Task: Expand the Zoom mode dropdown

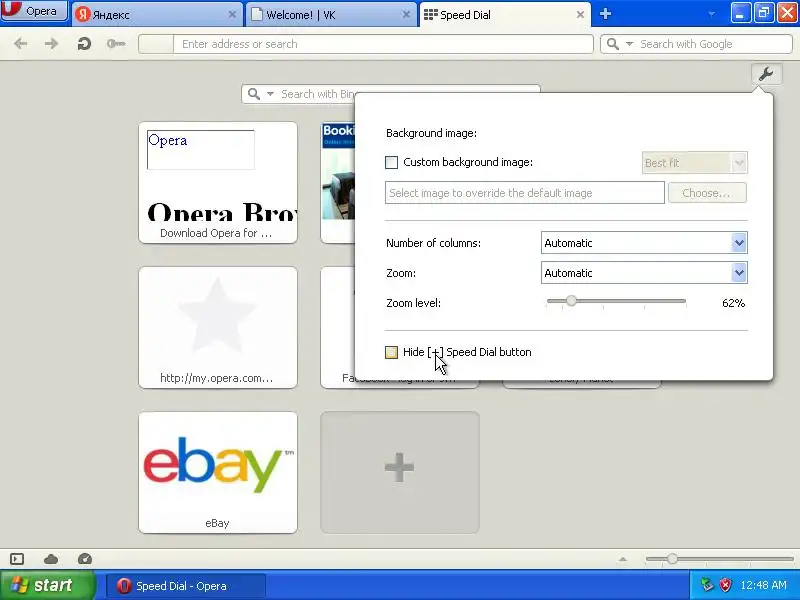Action: click(x=644, y=273)
